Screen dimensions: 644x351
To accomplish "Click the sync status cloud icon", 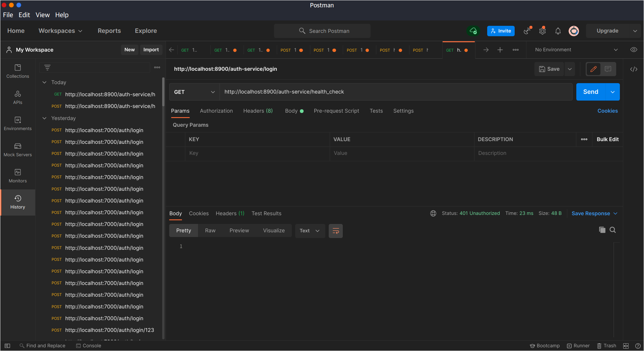I will point(473,31).
